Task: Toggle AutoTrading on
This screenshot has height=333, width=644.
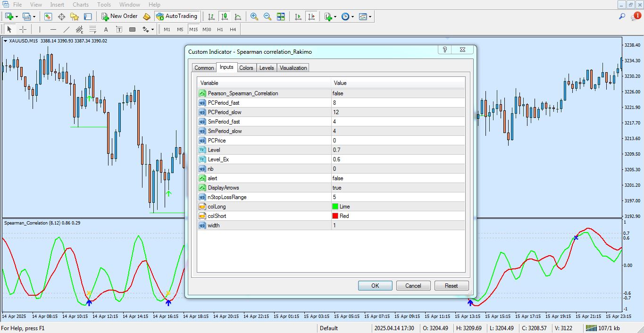Action: tap(177, 16)
